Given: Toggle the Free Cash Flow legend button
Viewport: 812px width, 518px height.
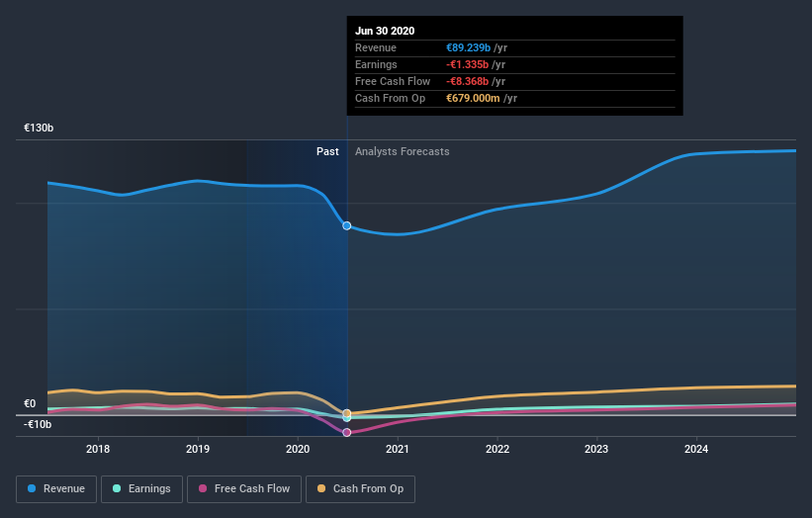Looking at the screenshot, I should click(244, 489).
